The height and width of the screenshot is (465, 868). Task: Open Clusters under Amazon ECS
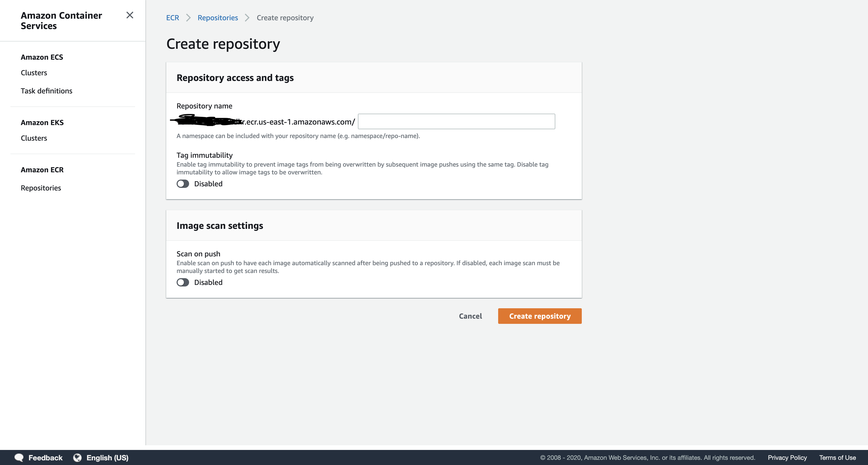tap(34, 73)
